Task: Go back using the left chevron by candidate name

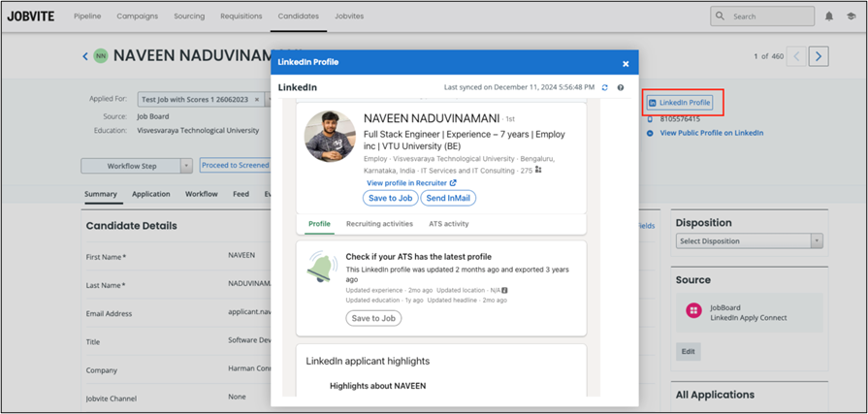Action: tap(85, 56)
